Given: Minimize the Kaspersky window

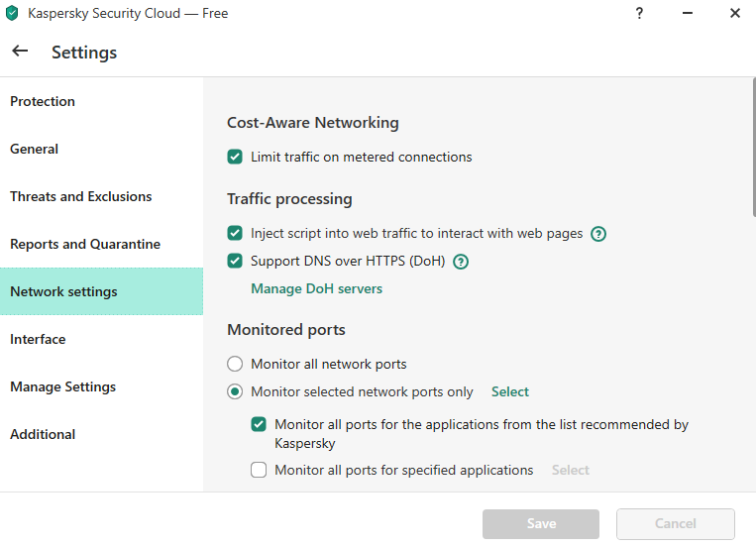Looking at the screenshot, I should coord(687,14).
